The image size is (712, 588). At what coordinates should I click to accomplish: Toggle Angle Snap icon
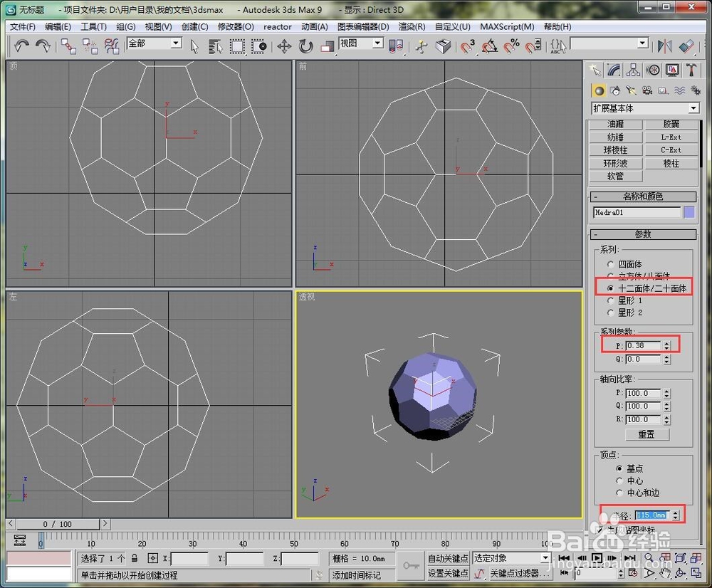(x=490, y=46)
